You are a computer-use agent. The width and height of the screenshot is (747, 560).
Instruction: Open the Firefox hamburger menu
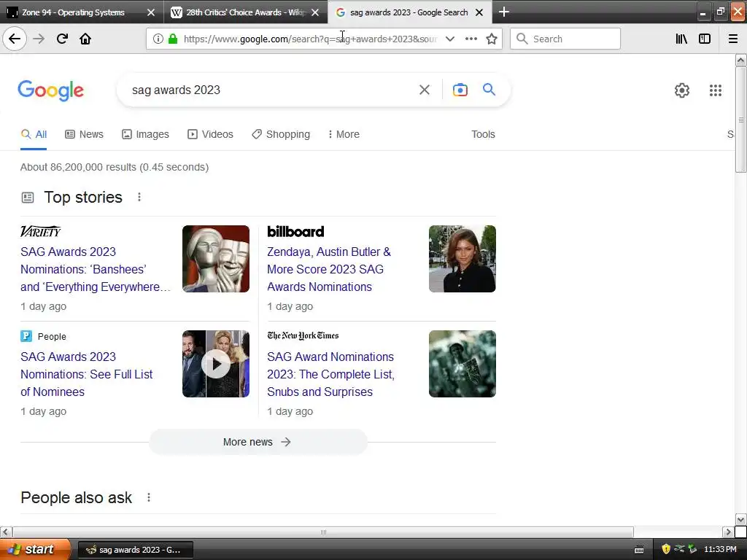click(x=732, y=39)
